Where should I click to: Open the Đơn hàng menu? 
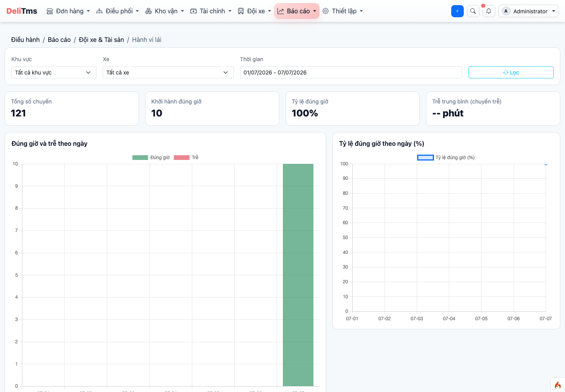(68, 11)
